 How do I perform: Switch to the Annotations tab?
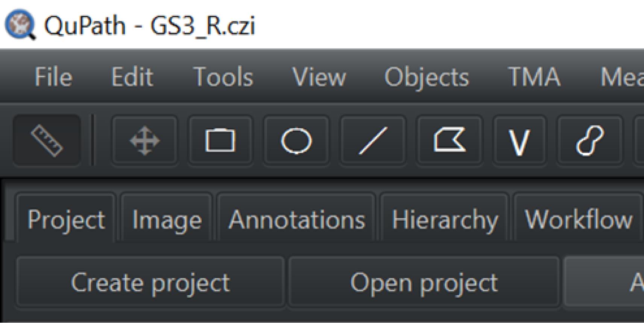pyautogui.click(x=297, y=220)
